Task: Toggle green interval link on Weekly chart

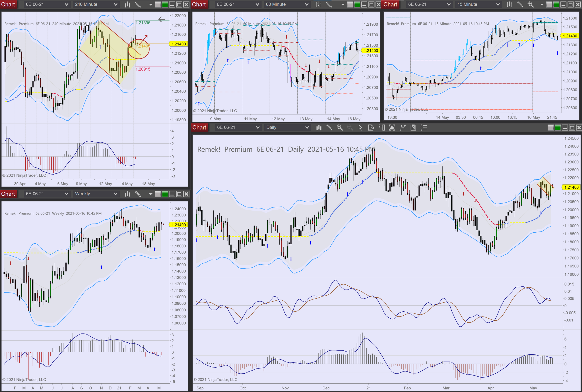Action: [x=165, y=194]
